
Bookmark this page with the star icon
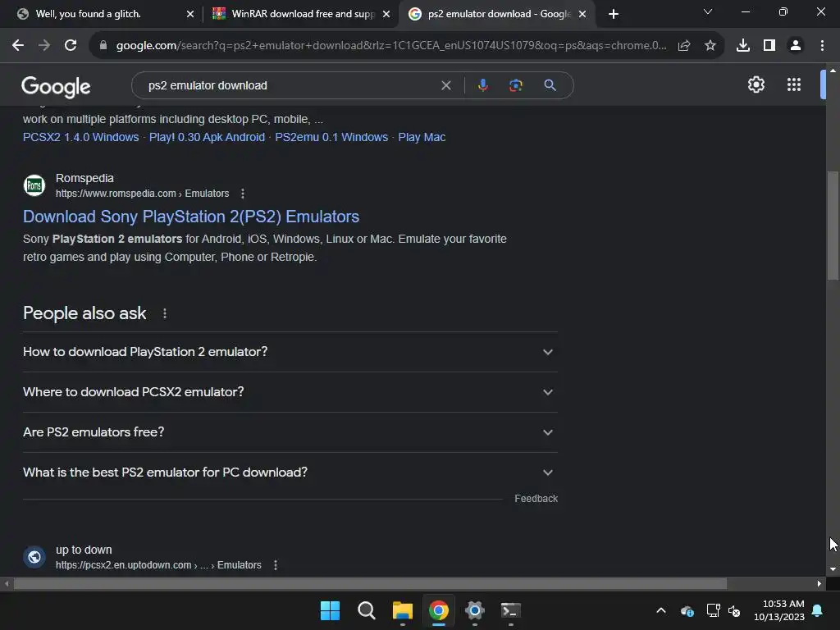[710, 46]
